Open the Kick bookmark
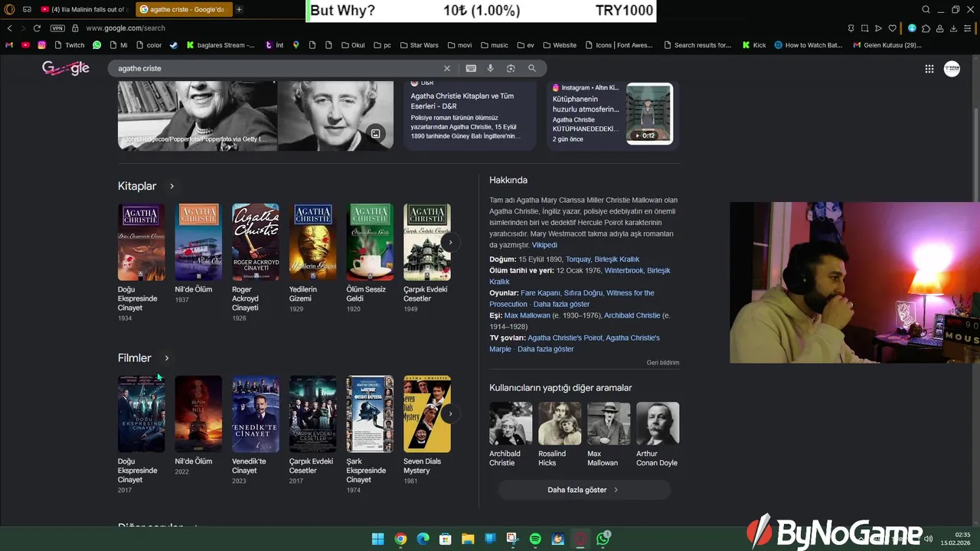The width and height of the screenshot is (980, 551). point(754,45)
